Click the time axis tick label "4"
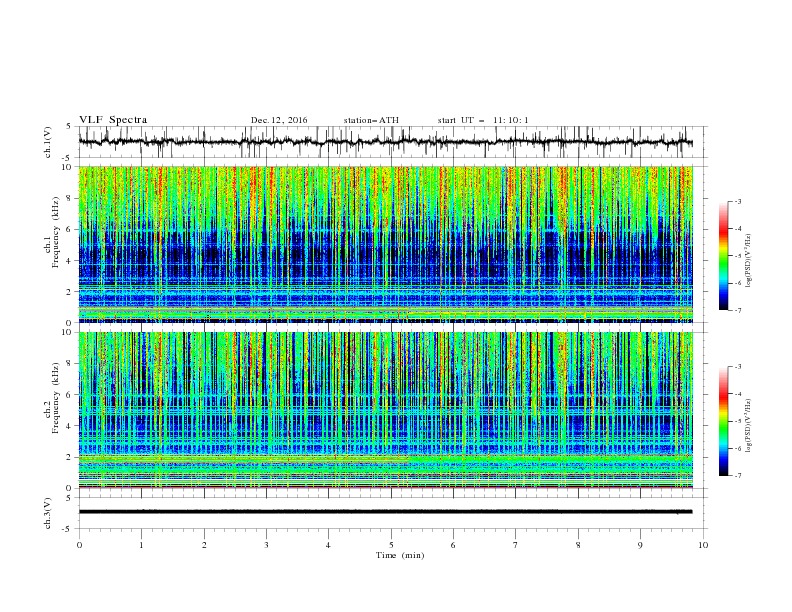The image size is (792, 612). click(x=328, y=545)
